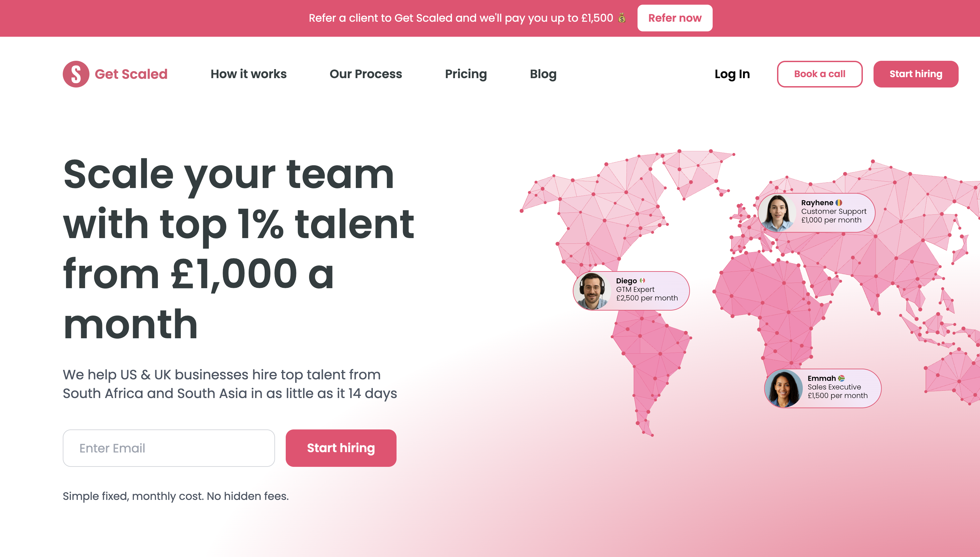Click the flag icon beside Diego's name
Screen dimensions: 980x557
pyautogui.click(x=642, y=281)
